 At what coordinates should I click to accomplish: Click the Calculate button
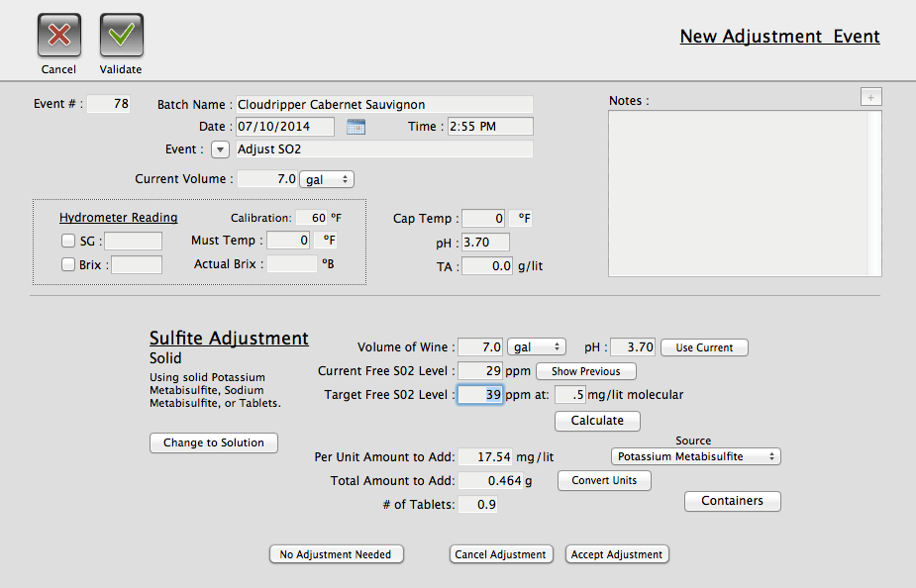point(597,421)
